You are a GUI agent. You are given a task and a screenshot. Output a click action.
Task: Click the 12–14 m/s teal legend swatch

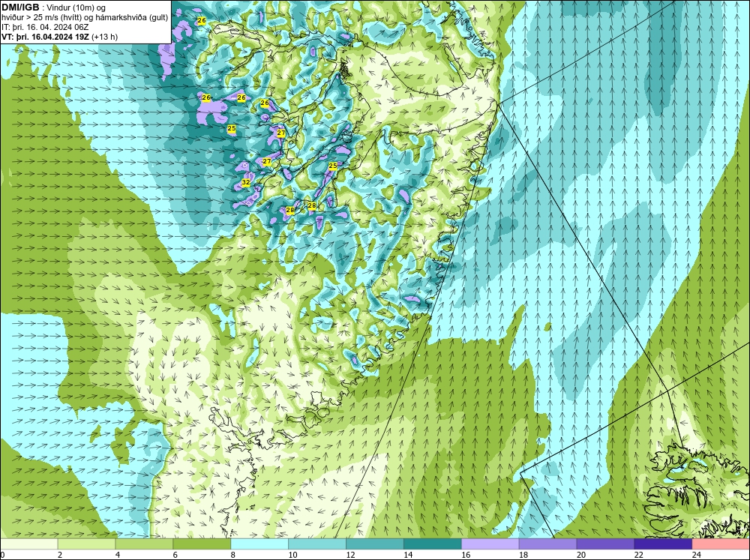click(x=375, y=544)
